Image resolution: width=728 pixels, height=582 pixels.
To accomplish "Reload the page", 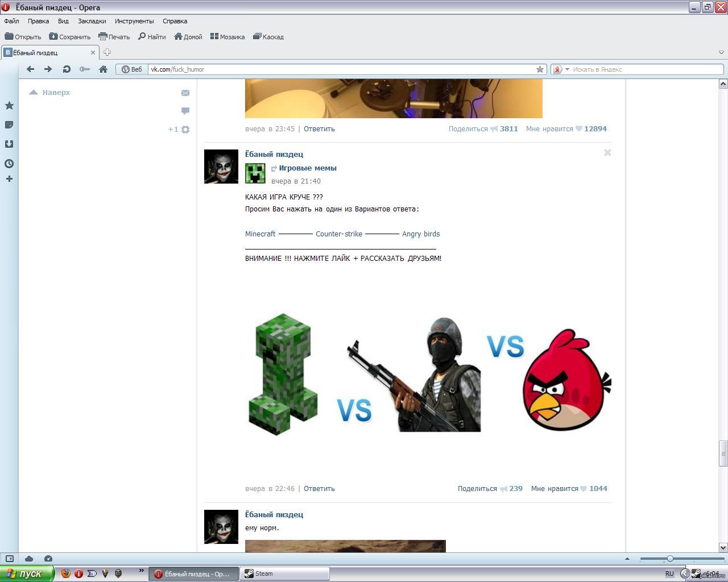I will 67,69.
